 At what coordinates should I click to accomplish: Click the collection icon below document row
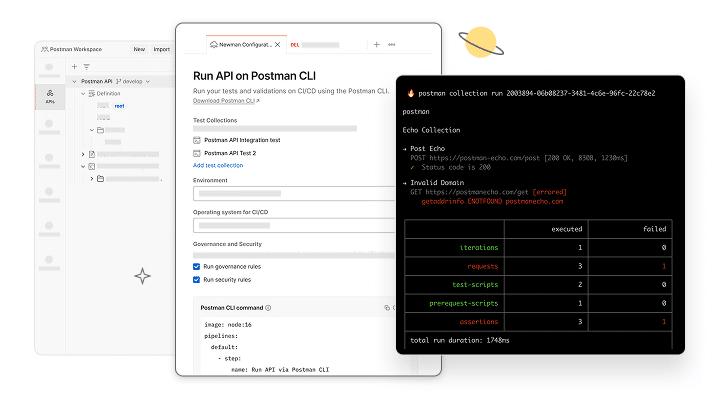click(x=92, y=166)
